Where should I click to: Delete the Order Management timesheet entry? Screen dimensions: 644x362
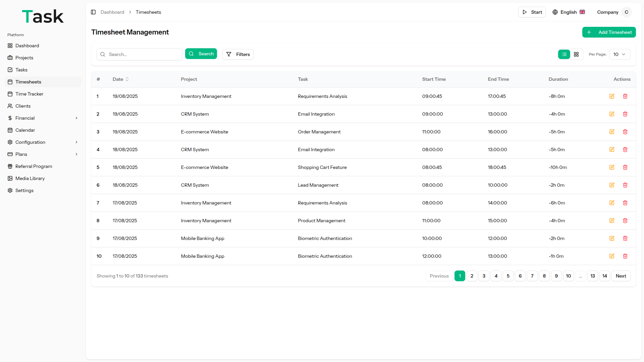tap(625, 132)
